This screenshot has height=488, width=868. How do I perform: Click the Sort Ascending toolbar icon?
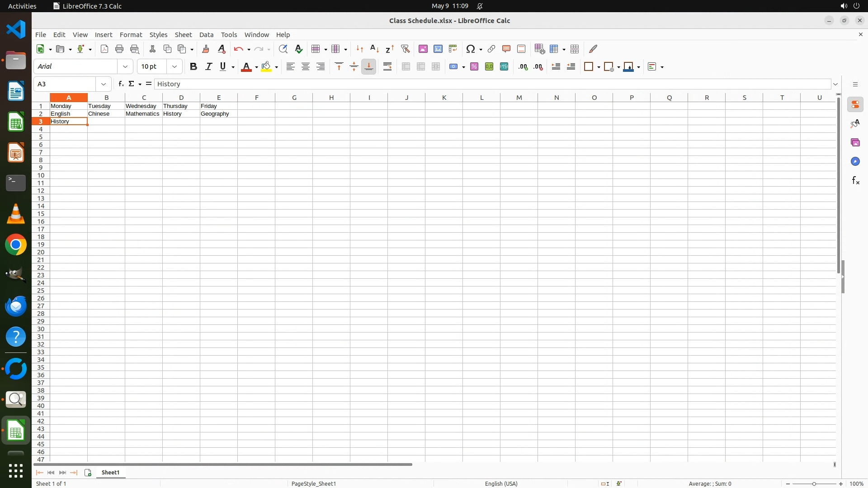click(374, 49)
